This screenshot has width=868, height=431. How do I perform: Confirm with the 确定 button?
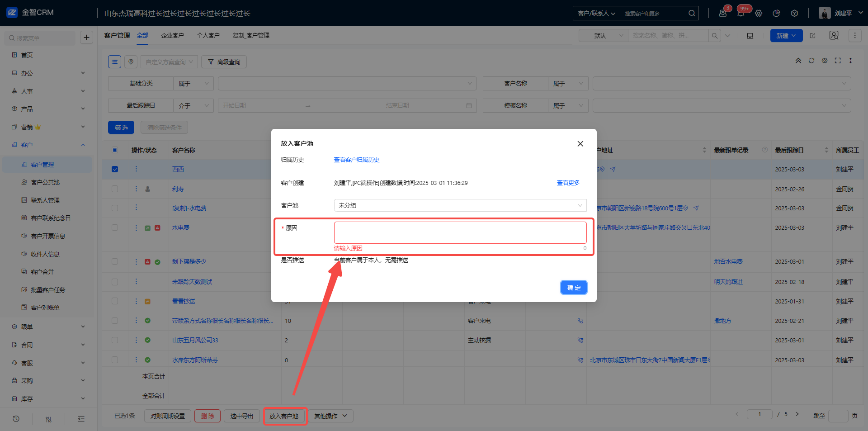pos(574,288)
